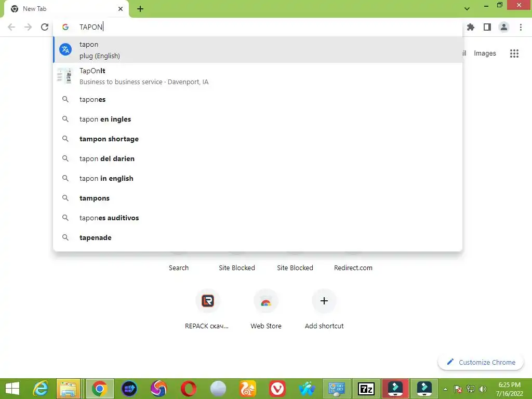Click the Customize Chrome button

tap(481, 362)
